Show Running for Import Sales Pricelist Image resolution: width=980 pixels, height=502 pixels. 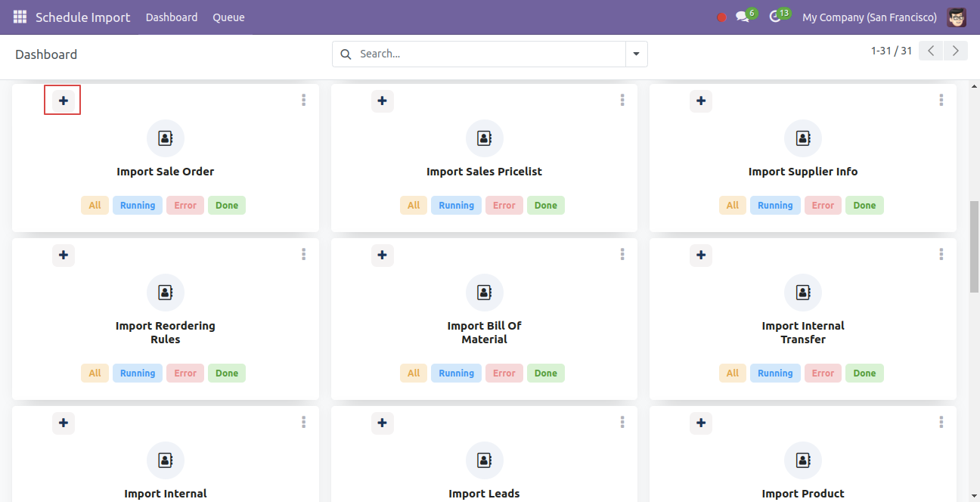tap(457, 205)
